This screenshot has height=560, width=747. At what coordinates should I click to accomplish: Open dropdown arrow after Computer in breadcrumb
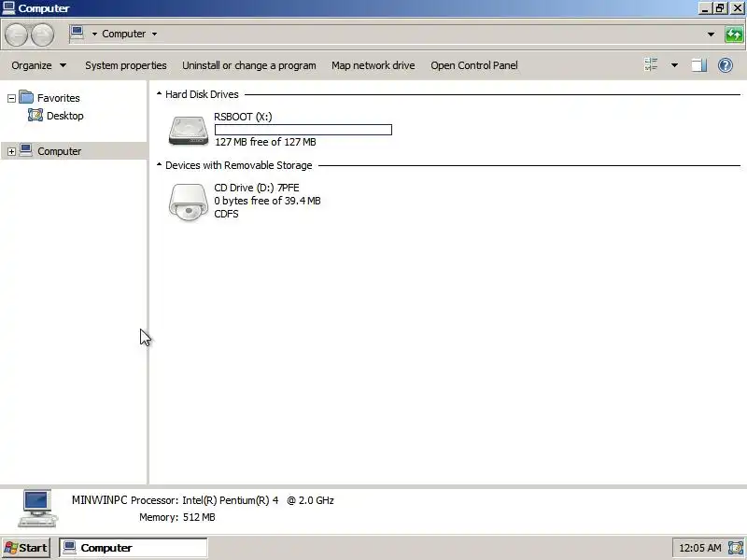click(x=154, y=34)
